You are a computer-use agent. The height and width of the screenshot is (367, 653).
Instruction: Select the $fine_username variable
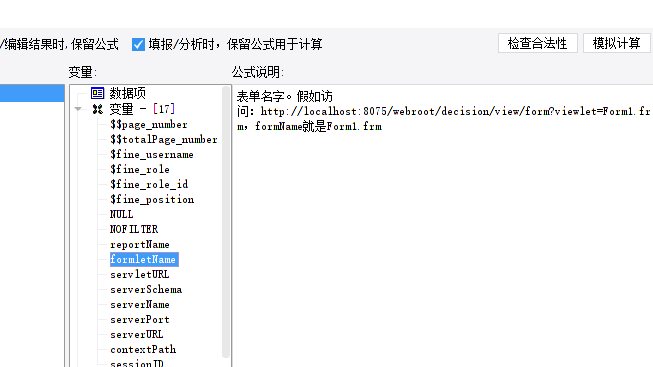152,155
